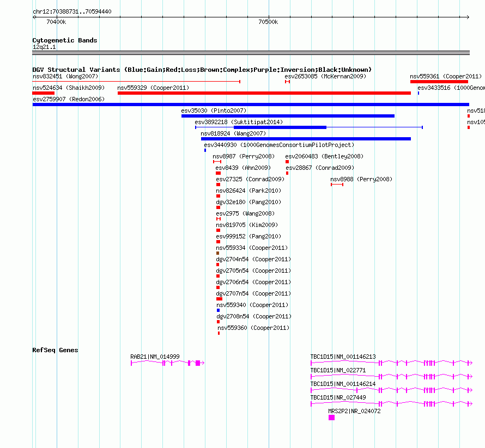Open the TBC1D15|NM_022771 transcript label
The height and width of the screenshot is (448, 485).
pos(338,370)
